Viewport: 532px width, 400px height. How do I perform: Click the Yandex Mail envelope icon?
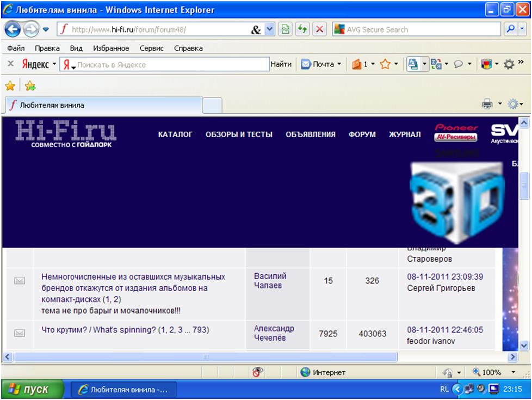(306, 64)
